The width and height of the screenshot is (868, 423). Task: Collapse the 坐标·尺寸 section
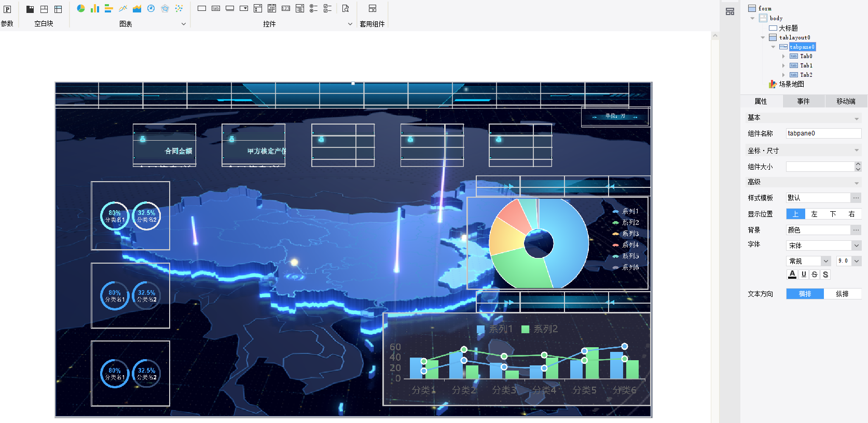857,151
